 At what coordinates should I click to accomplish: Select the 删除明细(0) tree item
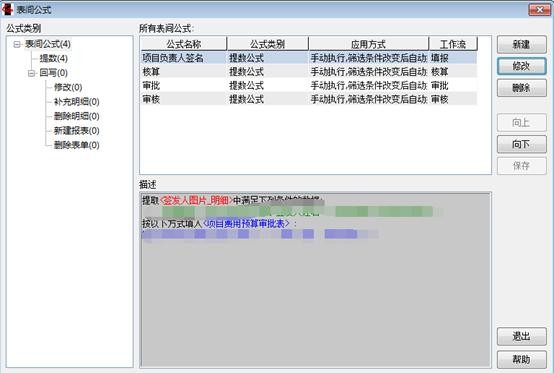(76, 116)
